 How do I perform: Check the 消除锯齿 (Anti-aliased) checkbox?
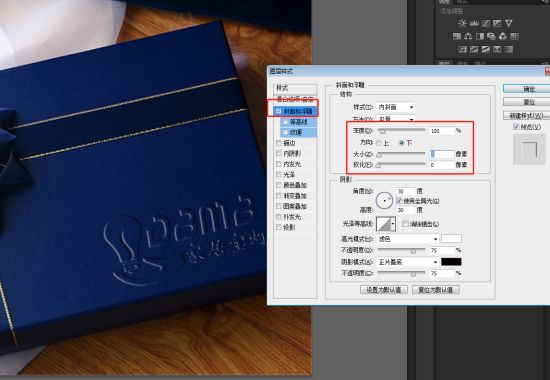(405, 224)
